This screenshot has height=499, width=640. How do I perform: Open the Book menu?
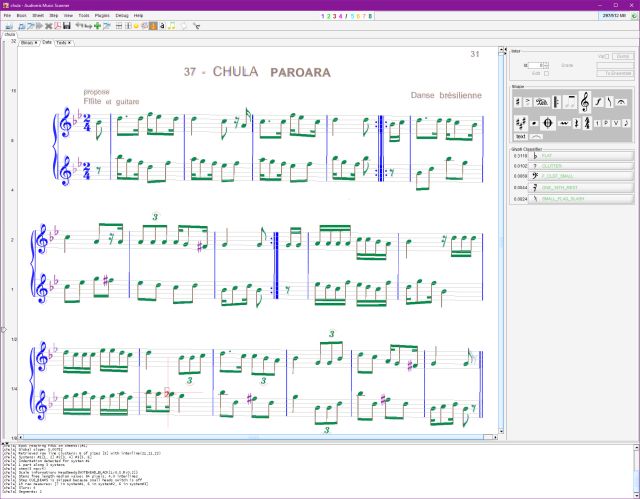[21, 16]
